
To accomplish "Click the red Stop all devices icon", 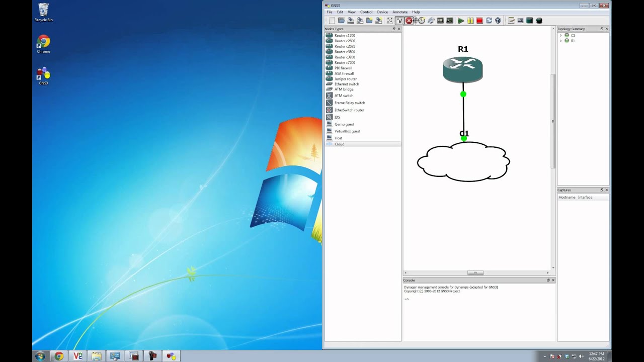I will (x=479, y=21).
